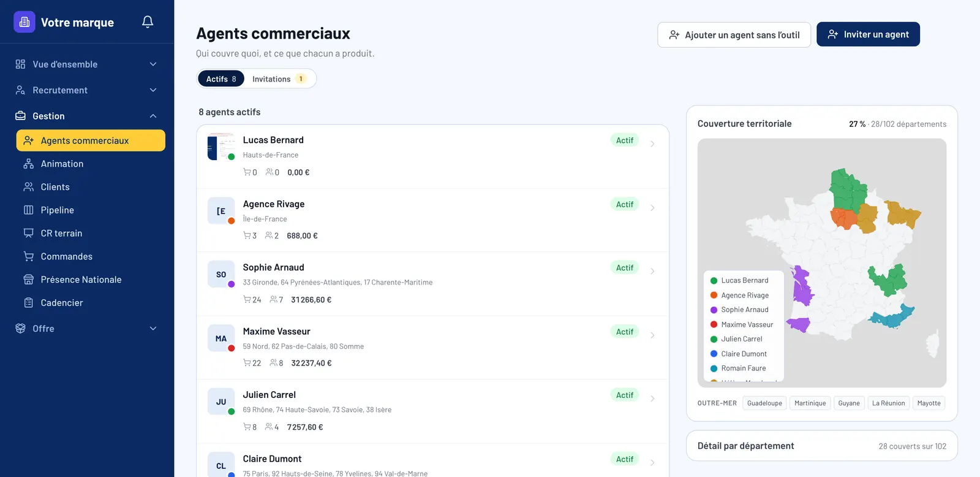Open Lucas Bernard details chevron
Viewport: 980px width, 477px height.
pos(652,144)
